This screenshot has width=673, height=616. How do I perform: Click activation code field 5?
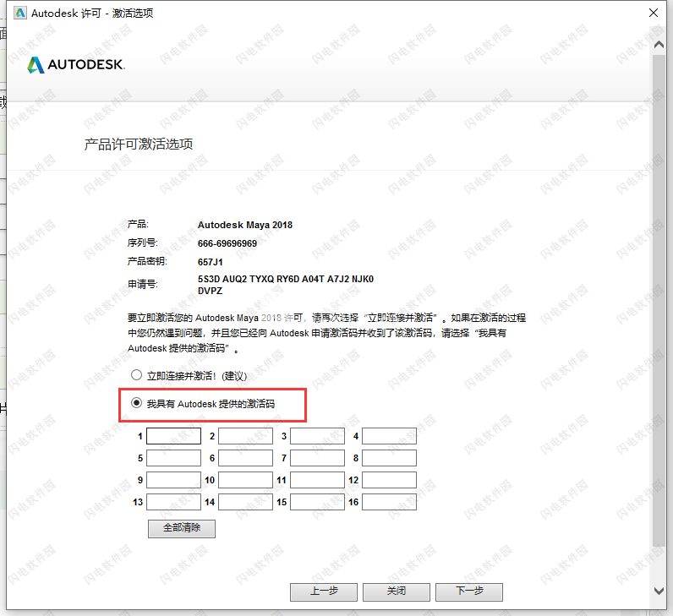(x=173, y=458)
